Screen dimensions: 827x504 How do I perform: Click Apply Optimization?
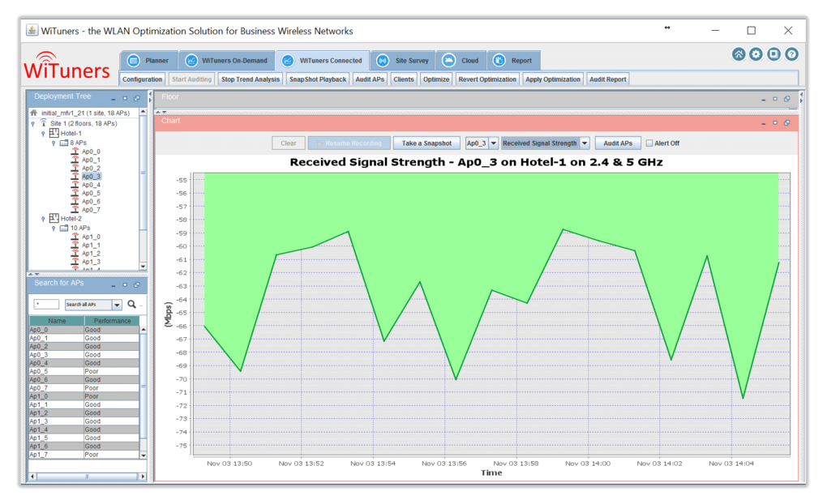coord(553,79)
